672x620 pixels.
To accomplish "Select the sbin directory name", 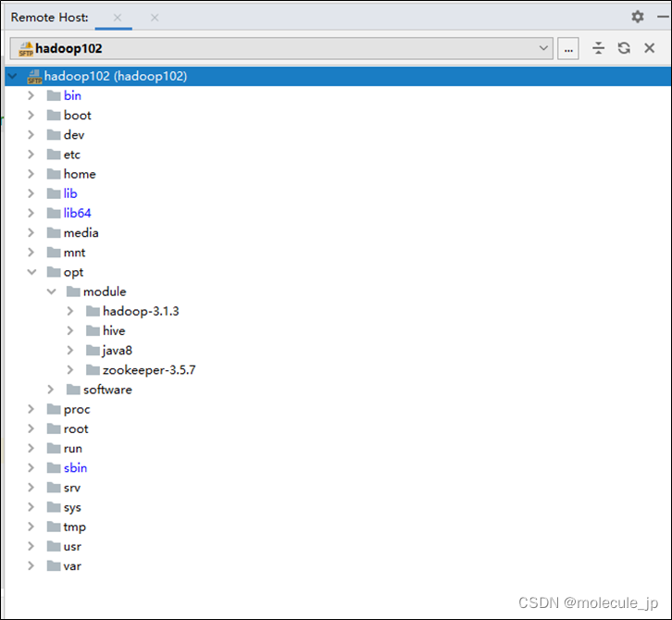I will [x=75, y=468].
